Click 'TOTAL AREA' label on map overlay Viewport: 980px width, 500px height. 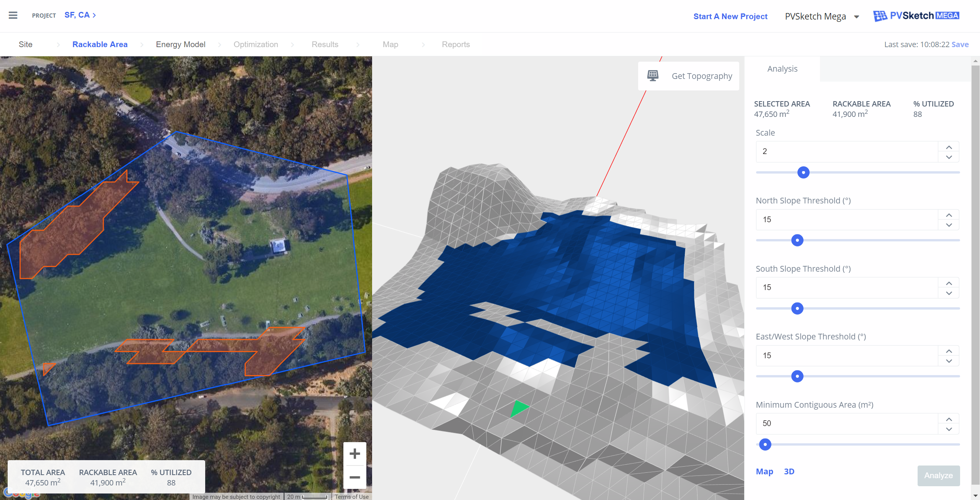tap(43, 472)
